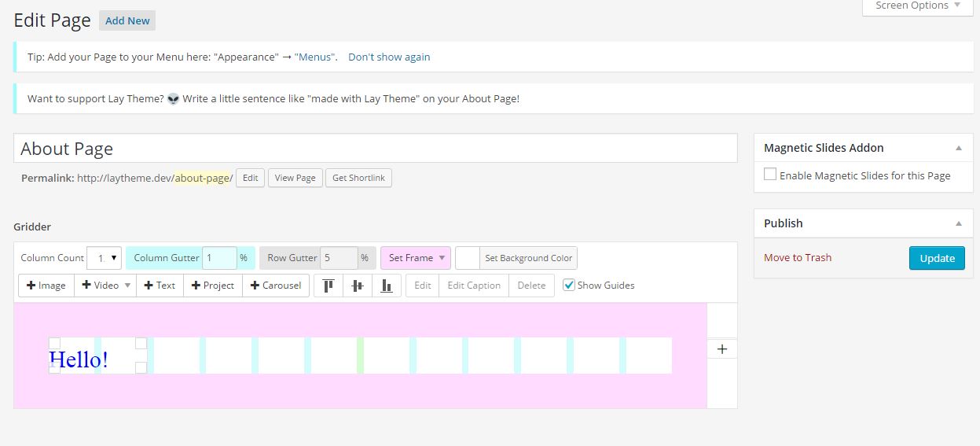
Task: Click the align bottom icon
Action: (386, 286)
